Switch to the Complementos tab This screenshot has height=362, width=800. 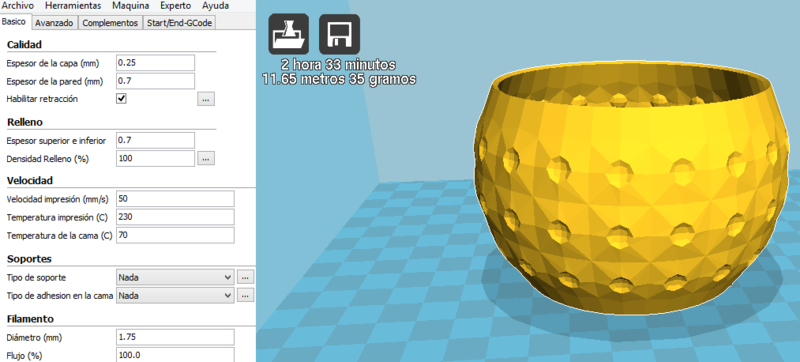point(110,23)
